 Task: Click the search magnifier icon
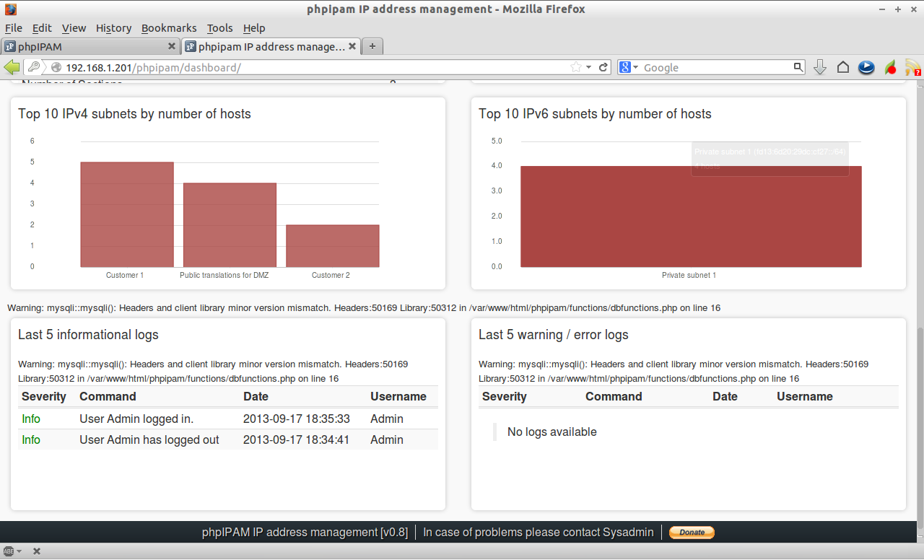tap(798, 67)
